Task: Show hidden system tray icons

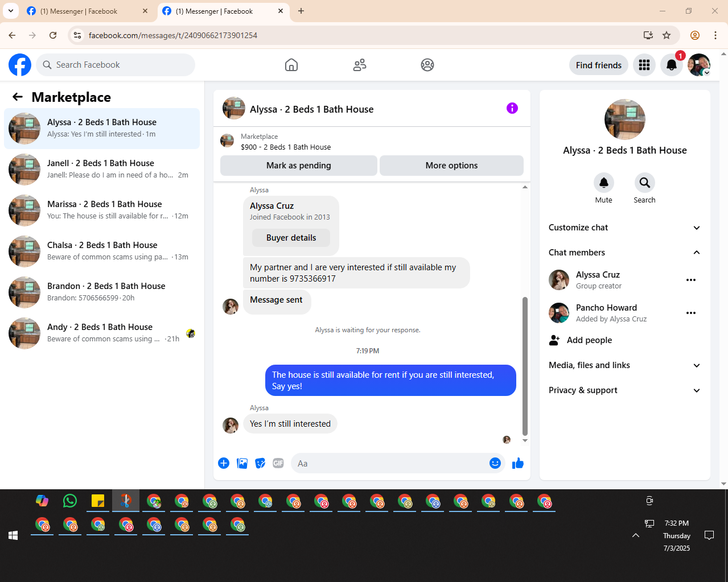Action: [x=636, y=535]
